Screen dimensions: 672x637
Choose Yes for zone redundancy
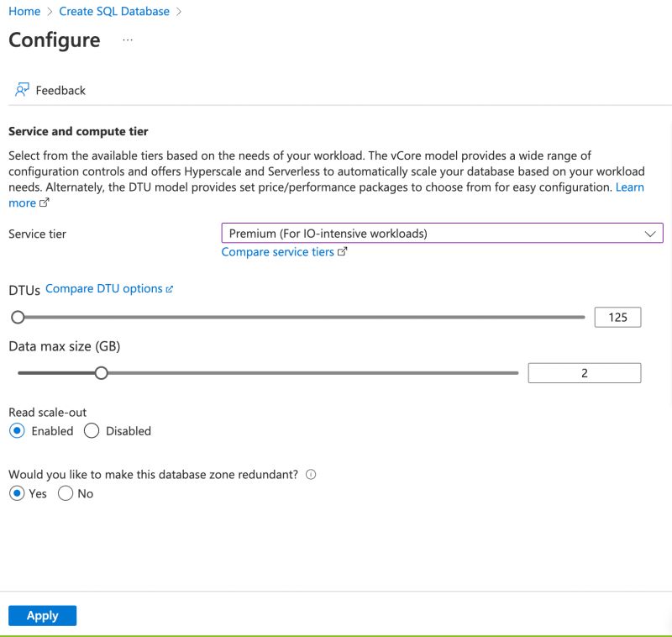[17, 493]
